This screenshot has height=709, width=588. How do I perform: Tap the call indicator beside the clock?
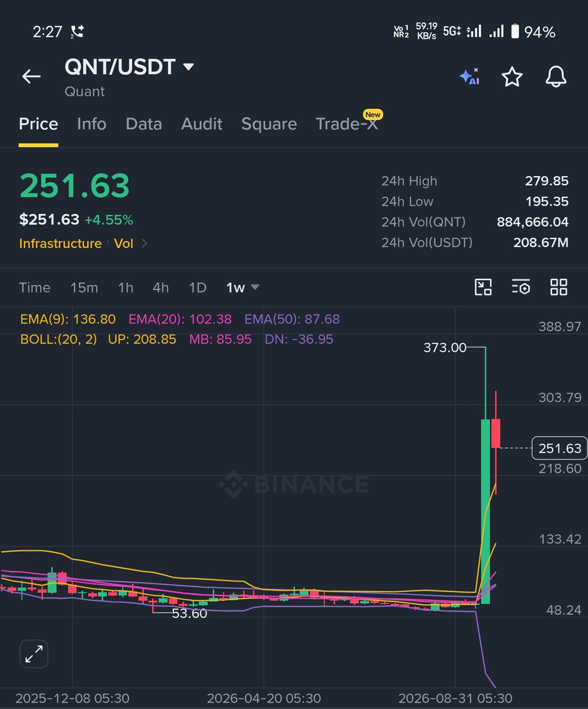point(77,32)
